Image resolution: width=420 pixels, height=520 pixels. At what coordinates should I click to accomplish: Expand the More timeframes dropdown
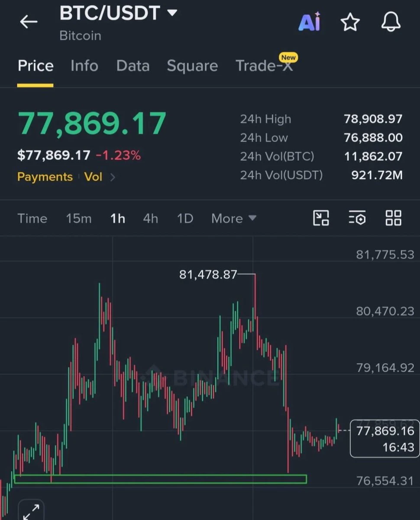[234, 218]
